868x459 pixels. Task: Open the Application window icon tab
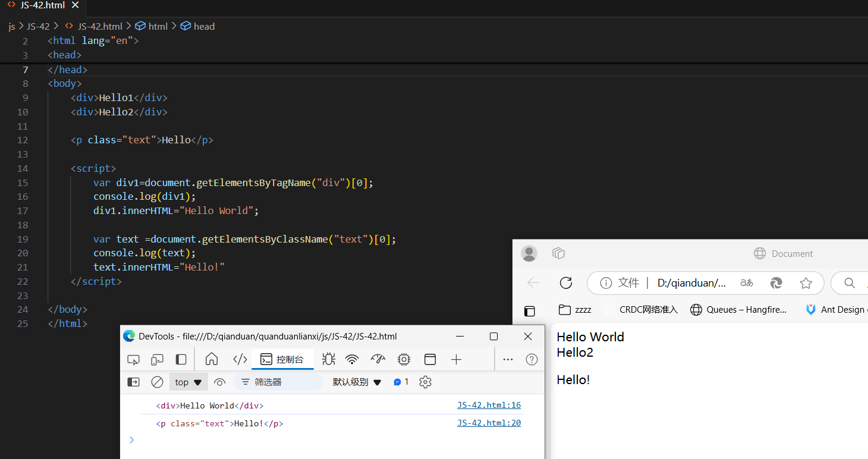tap(430, 359)
